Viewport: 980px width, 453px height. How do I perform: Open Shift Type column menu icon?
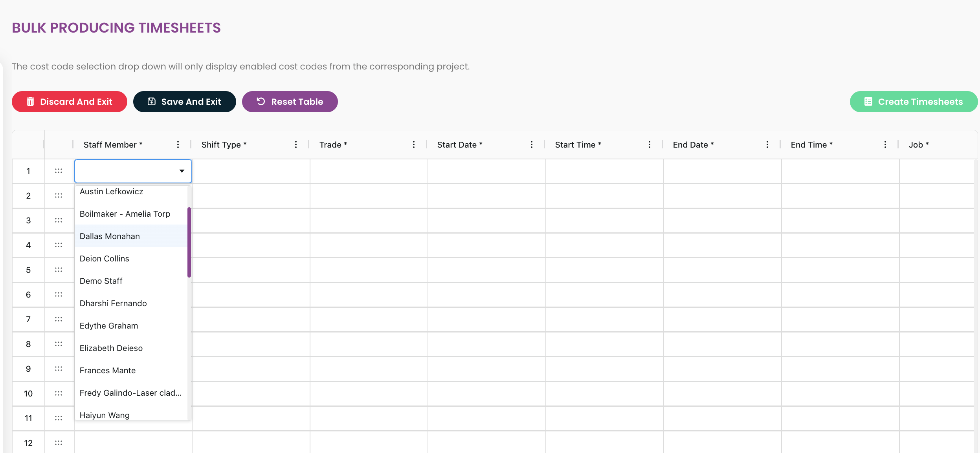(x=296, y=144)
